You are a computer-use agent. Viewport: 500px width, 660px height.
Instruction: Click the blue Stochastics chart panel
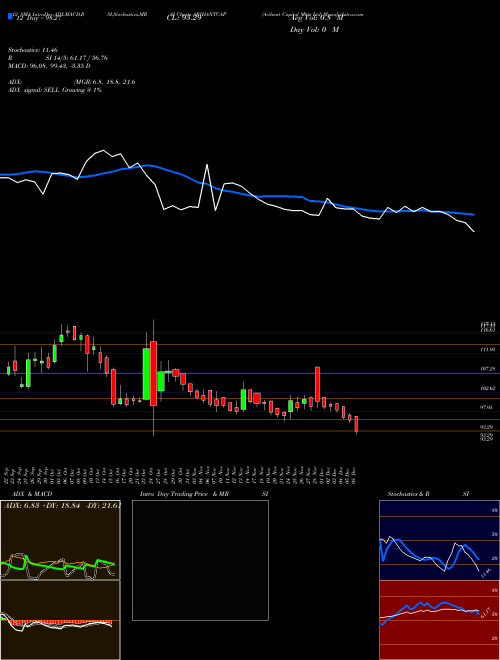[x=439, y=540]
